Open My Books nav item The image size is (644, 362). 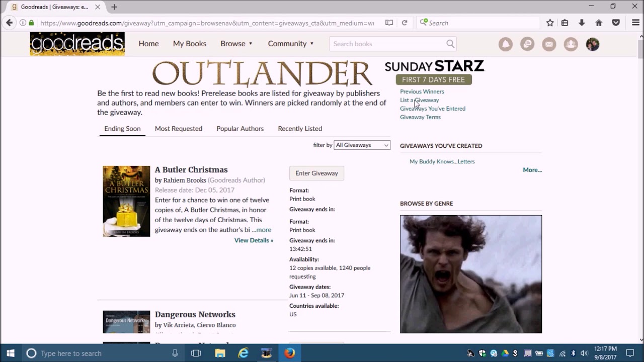tap(190, 44)
